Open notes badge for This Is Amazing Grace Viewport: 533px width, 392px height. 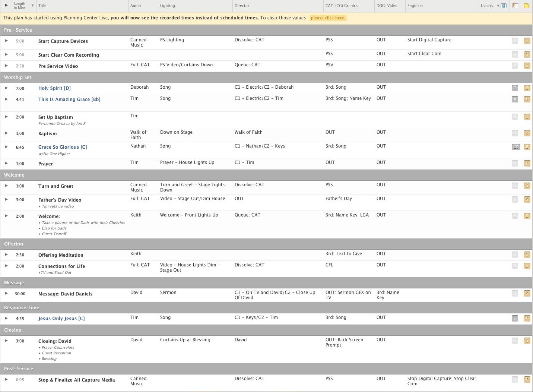[x=527, y=99]
